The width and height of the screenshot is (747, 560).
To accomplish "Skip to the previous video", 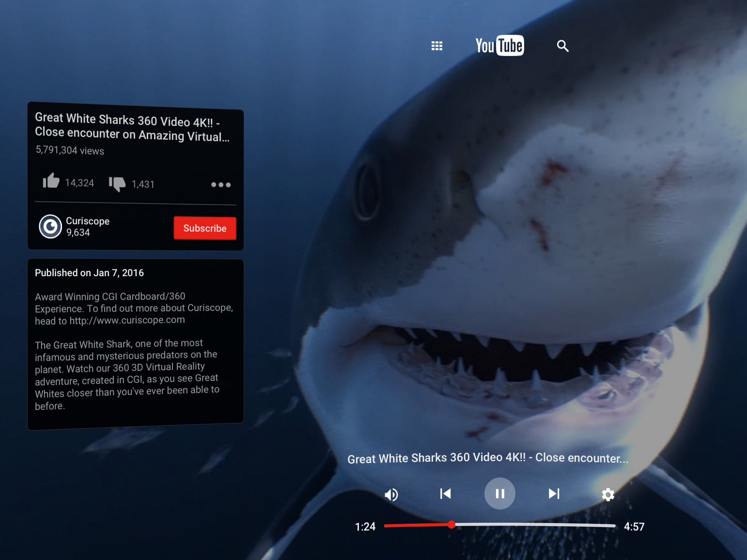I will tap(445, 494).
